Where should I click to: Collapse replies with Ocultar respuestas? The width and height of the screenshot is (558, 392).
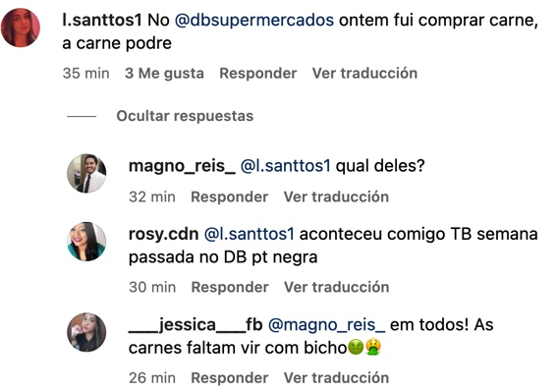pos(185,116)
